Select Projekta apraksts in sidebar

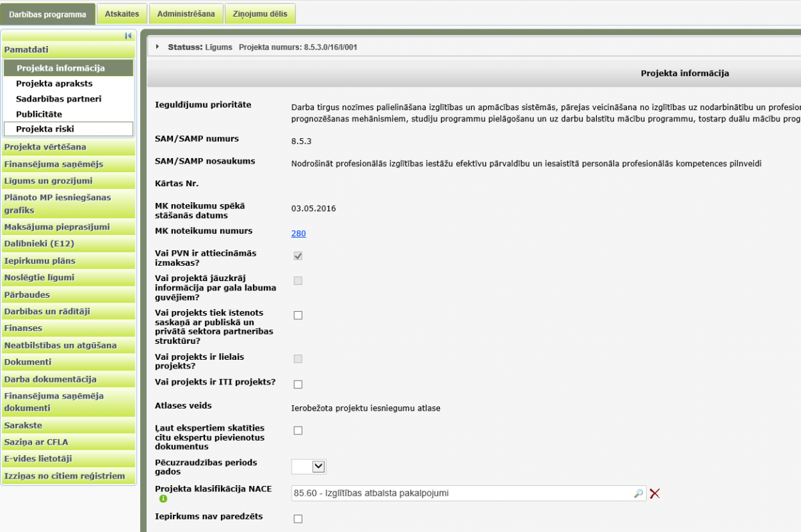tap(54, 83)
